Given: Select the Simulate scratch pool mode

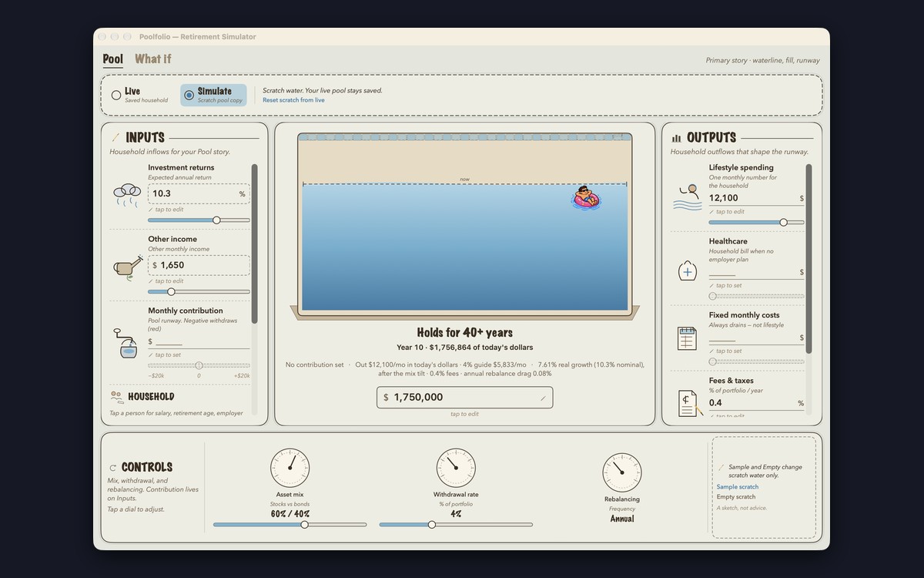Looking at the screenshot, I should (214, 95).
